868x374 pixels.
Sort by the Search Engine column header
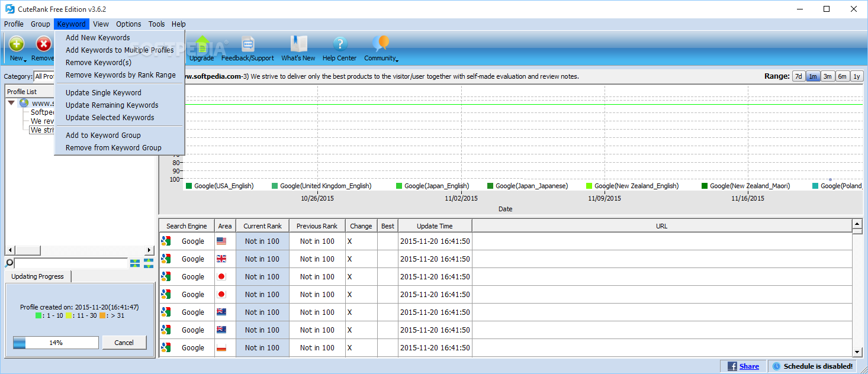pyautogui.click(x=187, y=226)
